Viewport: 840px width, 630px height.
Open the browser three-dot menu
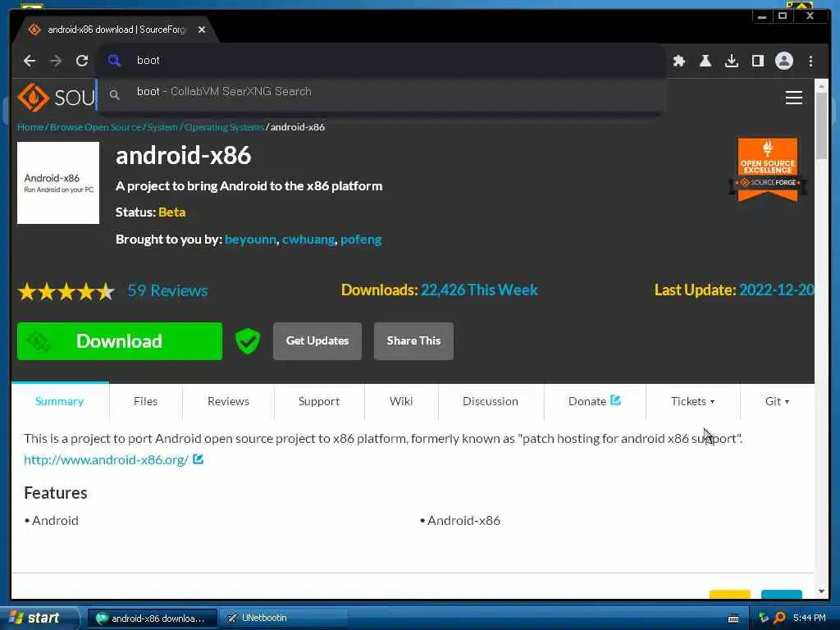(x=810, y=61)
